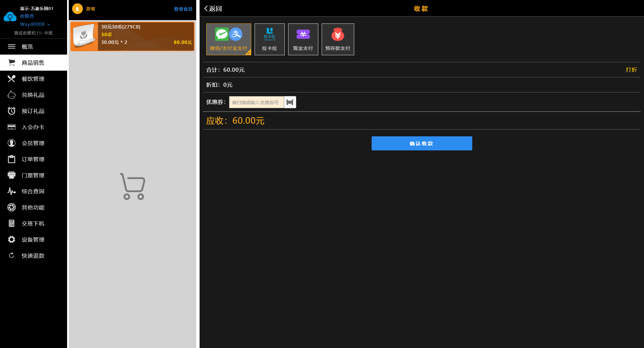Click the calculator shift handover icon
The width and height of the screenshot is (644, 348).
click(11, 223)
